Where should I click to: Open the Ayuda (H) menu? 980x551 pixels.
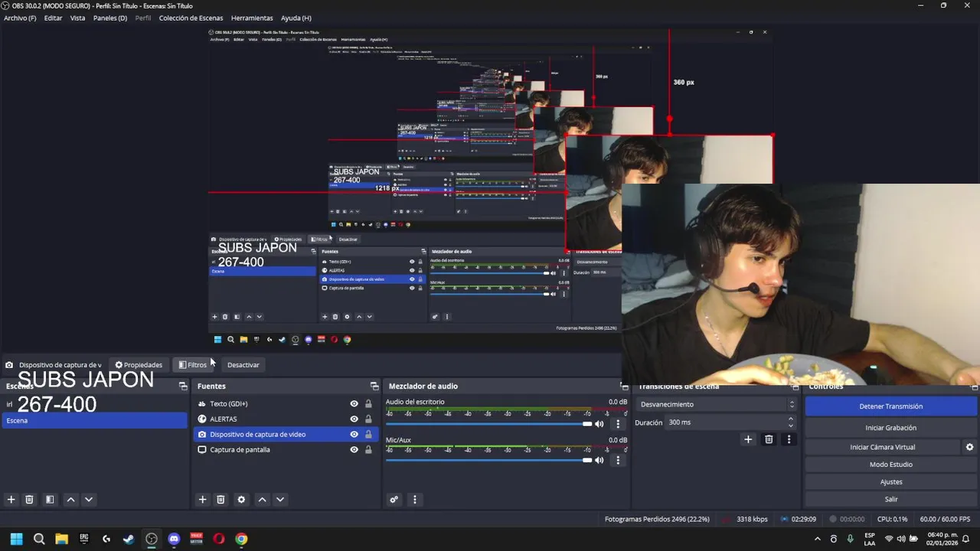(x=296, y=18)
